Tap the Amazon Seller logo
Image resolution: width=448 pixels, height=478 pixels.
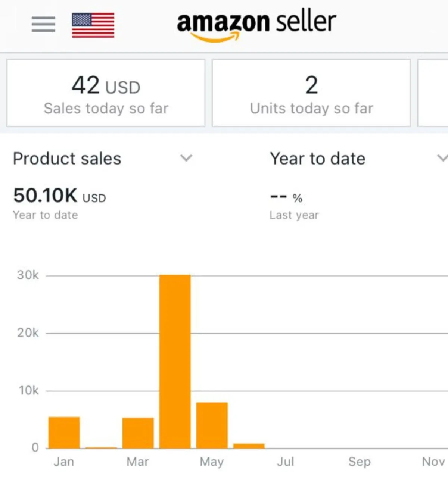[256, 24]
